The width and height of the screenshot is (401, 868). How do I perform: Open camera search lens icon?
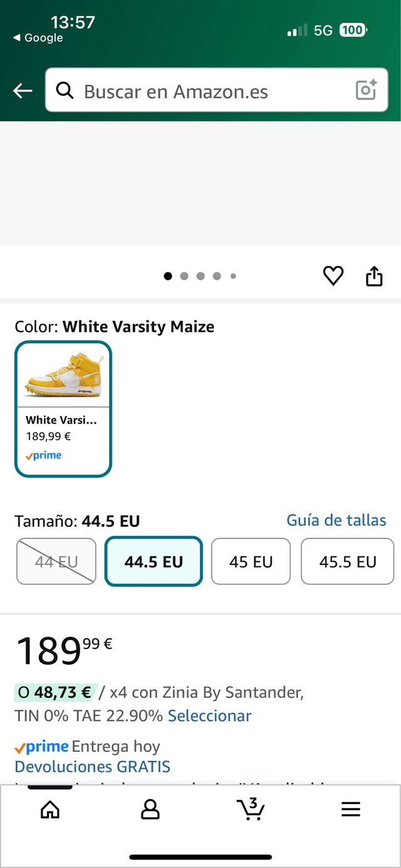pos(366,91)
